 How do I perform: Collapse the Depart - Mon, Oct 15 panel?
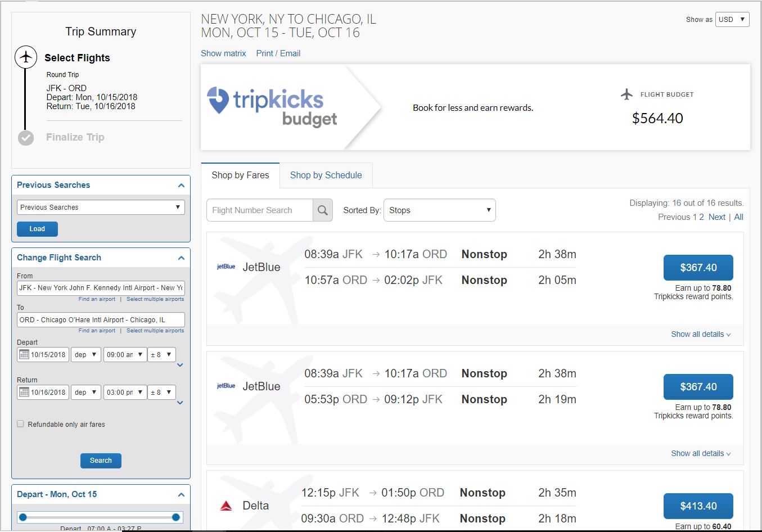181,495
